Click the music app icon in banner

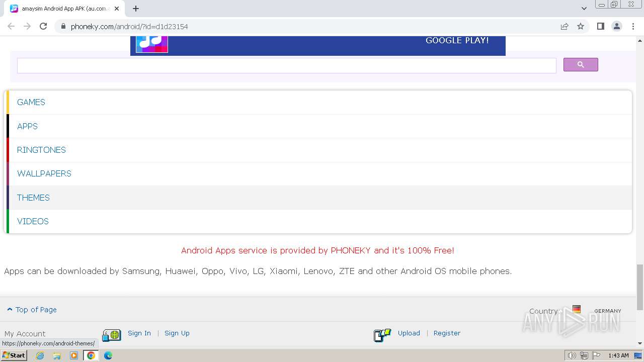click(x=152, y=44)
